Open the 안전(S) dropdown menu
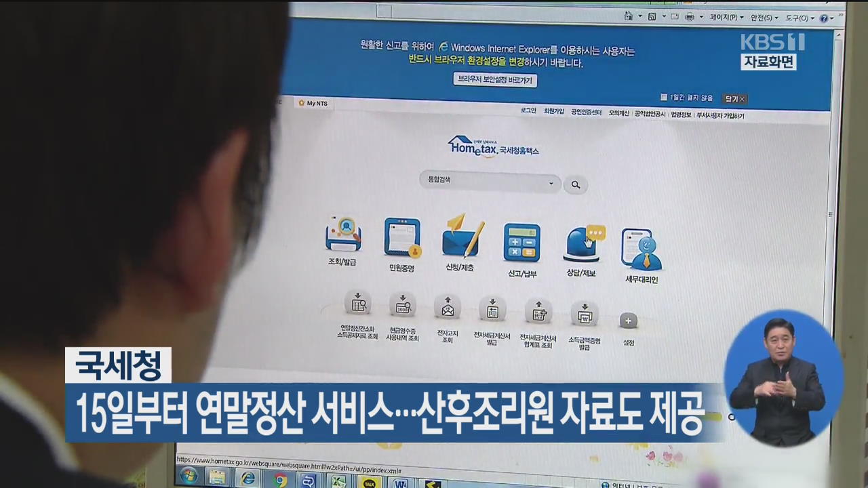Viewport: 868px width, 488px height. click(766, 18)
